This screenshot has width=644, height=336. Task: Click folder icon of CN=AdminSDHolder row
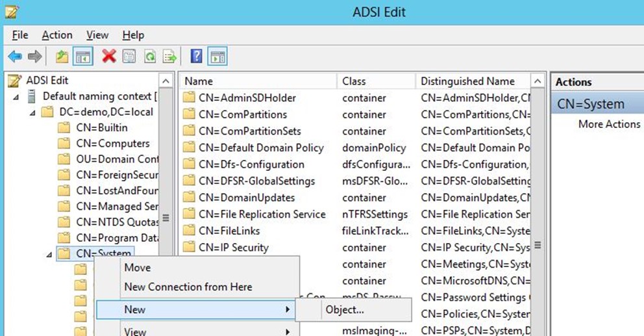click(x=189, y=98)
